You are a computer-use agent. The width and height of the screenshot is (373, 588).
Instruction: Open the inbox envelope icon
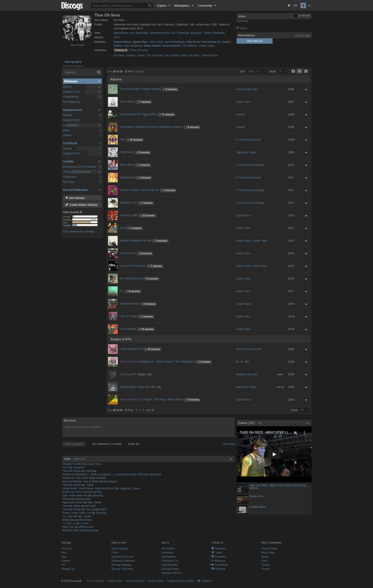point(295,6)
